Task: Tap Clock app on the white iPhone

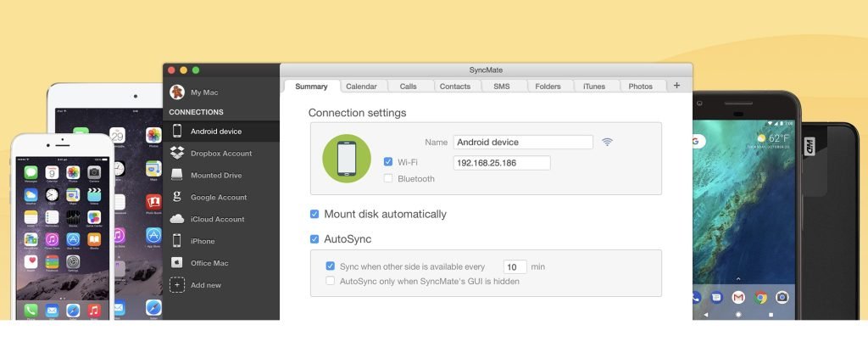Action: [52, 195]
